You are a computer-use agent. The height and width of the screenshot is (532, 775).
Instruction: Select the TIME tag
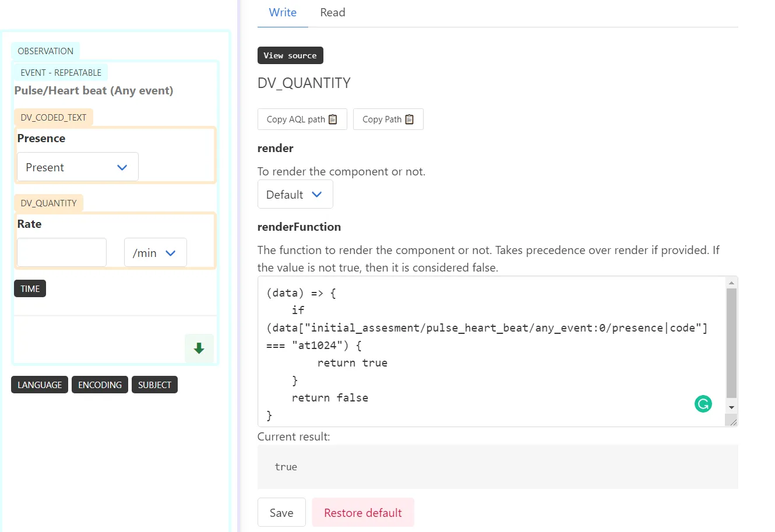(x=30, y=289)
